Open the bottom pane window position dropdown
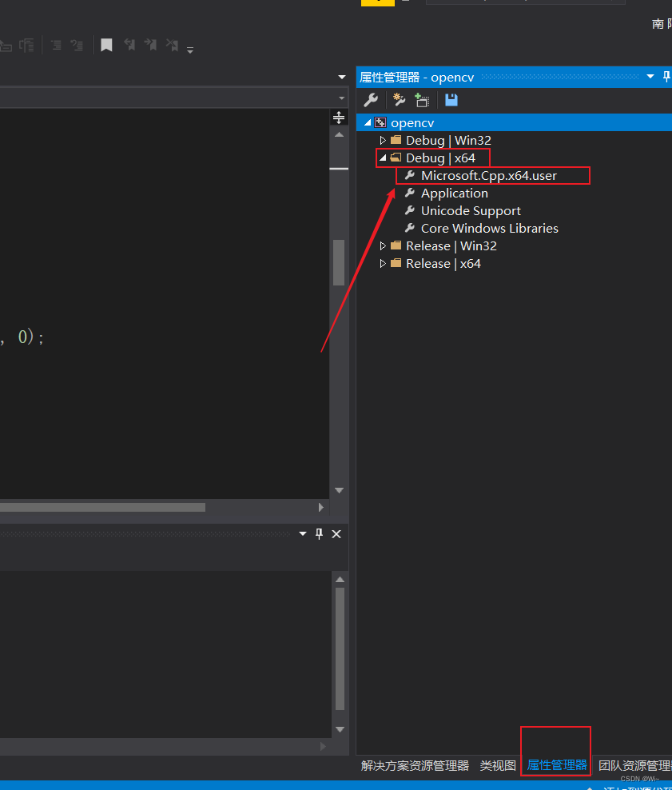Image resolution: width=672 pixels, height=790 pixels. coord(303,533)
